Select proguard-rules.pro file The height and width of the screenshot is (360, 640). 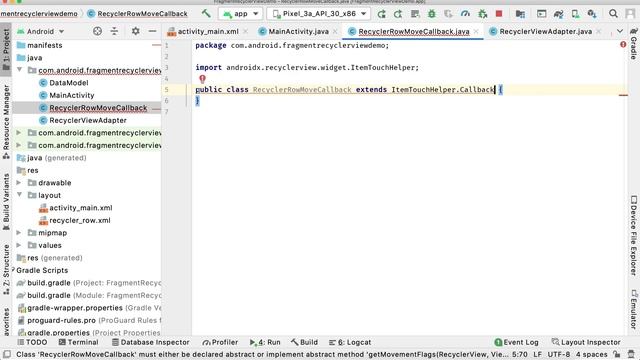pyautogui.click(x=88, y=320)
